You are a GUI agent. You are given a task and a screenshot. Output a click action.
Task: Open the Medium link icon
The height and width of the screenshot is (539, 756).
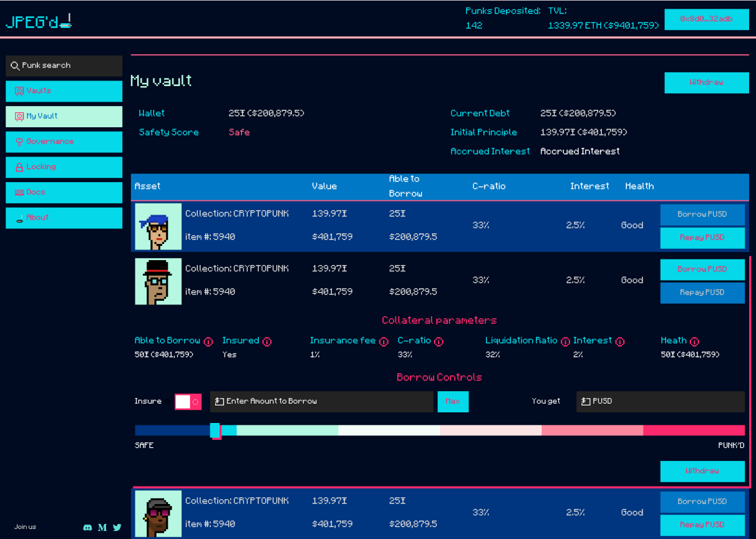pyautogui.click(x=102, y=528)
